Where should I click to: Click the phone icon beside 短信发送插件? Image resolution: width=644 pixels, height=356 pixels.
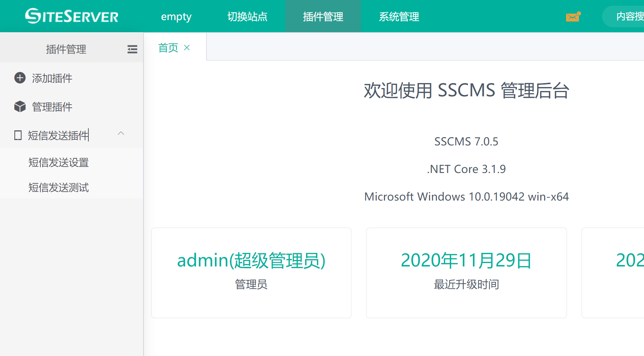(18, 135)
